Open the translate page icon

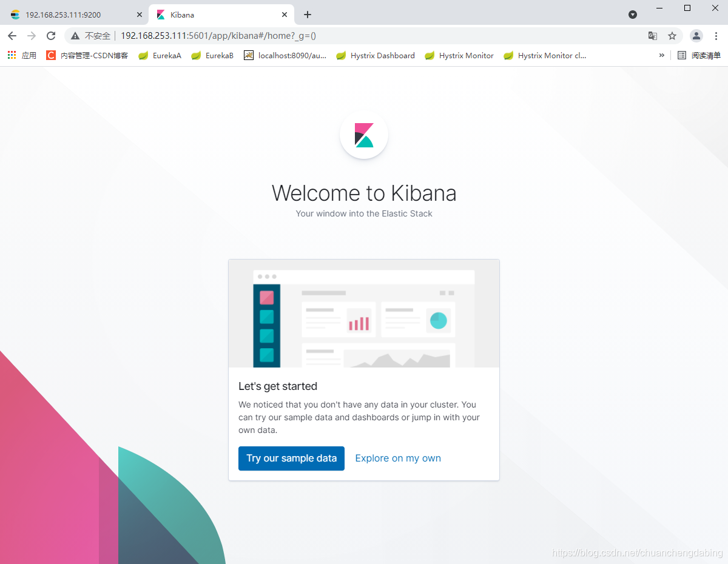653,36
